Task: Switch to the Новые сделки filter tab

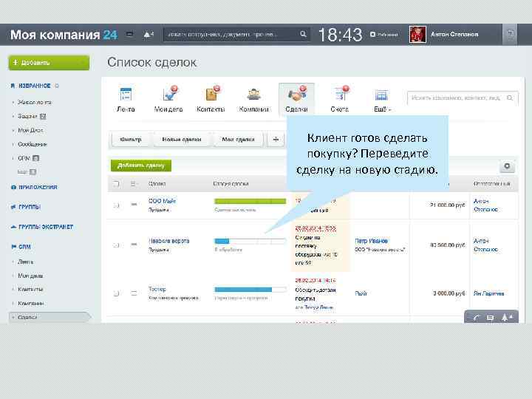Action: pyautogui.click(x=182, y=140)
